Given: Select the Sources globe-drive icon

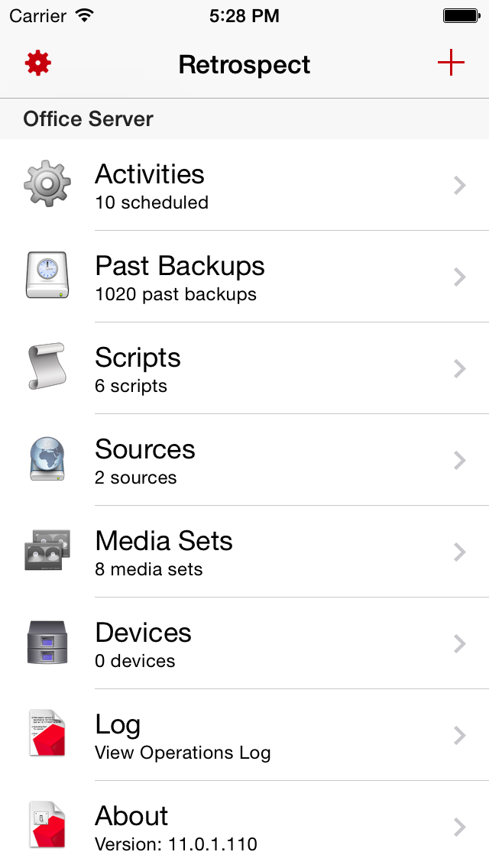Looking at the screenshot, I should click(47, 459).
